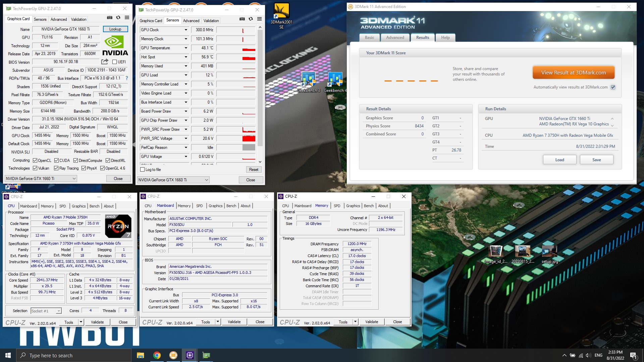Viewport: 644px width, 362px height.
Task: Click View Result at 3DMark.com button
Action: (x=573, y=72)
